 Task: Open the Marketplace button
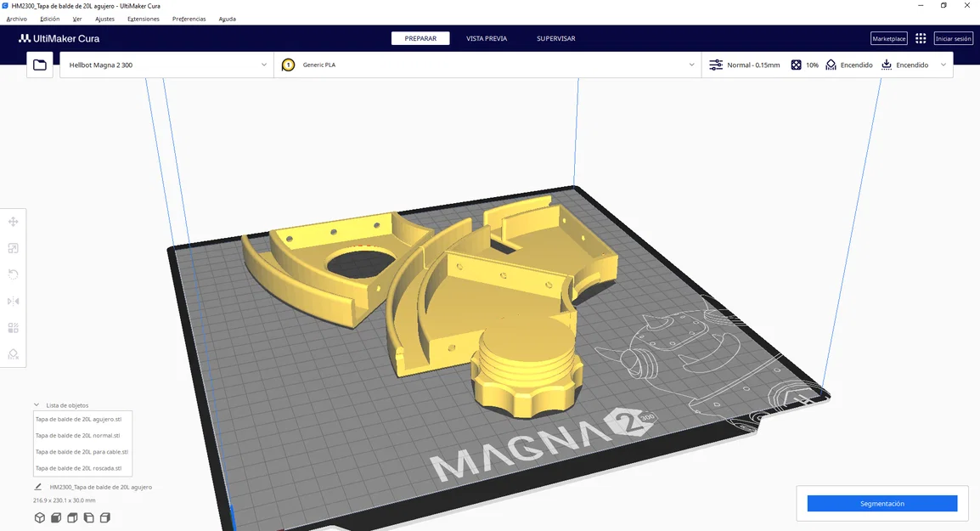coord(889,39)
